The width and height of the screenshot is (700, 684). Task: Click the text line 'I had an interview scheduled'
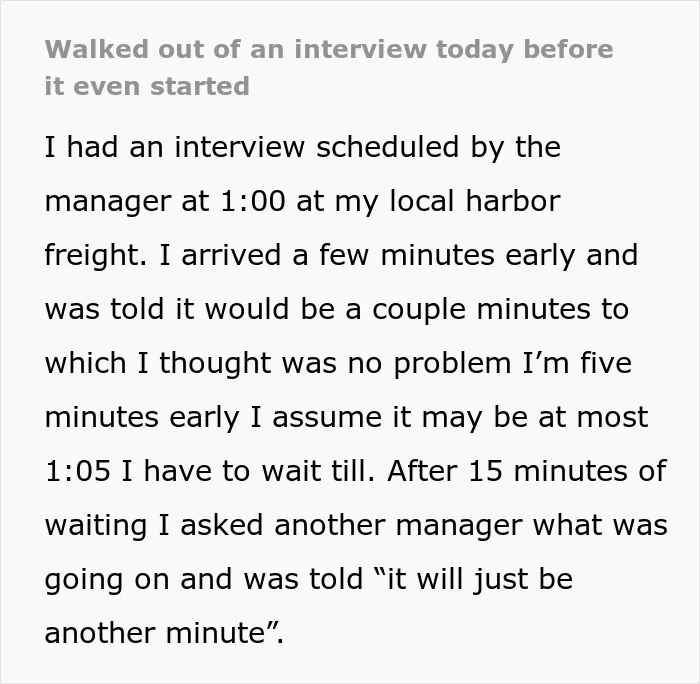tap(303, 148)
